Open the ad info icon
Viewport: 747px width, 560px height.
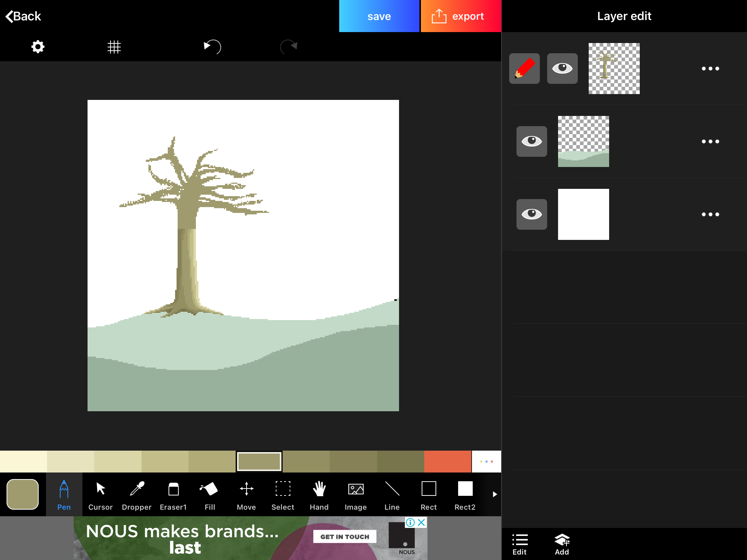(410, 522)
